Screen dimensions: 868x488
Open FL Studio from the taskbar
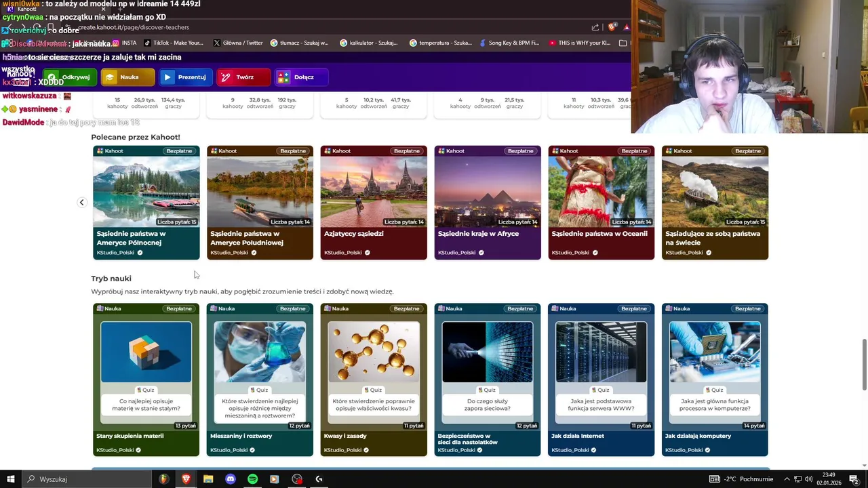click(x=163, y=479)
